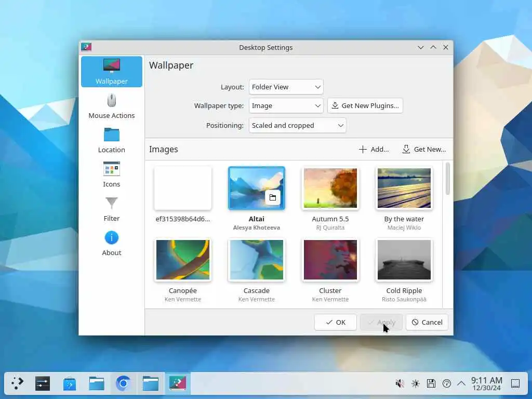The image size is (532, 399).
Task: Open the brightness tray icon
Action: click(x=416, y=384)
